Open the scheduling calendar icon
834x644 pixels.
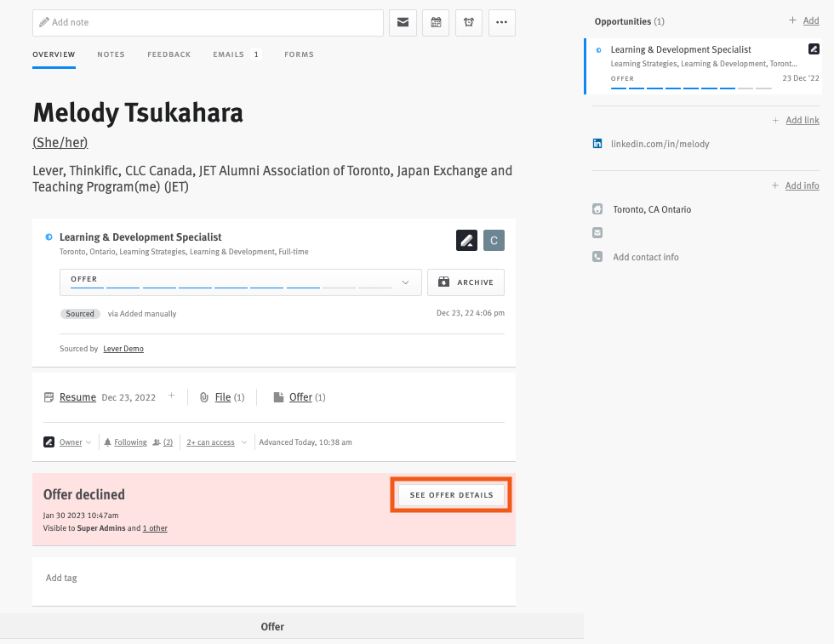coord(436,23)
